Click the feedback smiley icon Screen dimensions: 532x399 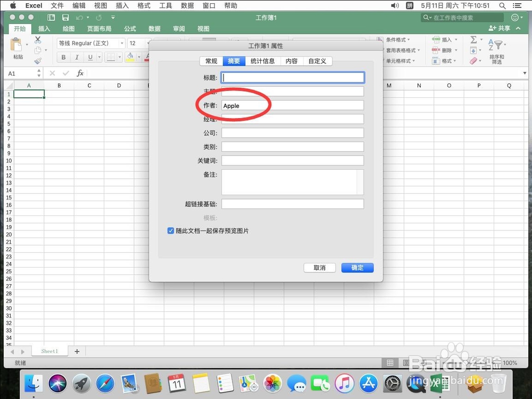click(x=514, y=18)
